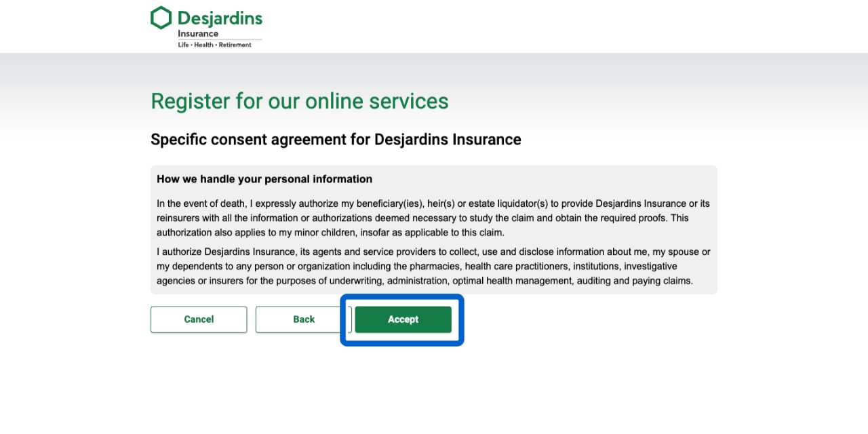Click the line starting In the event of death
Viewport: 868px width, 434px height.
(433, 203)
